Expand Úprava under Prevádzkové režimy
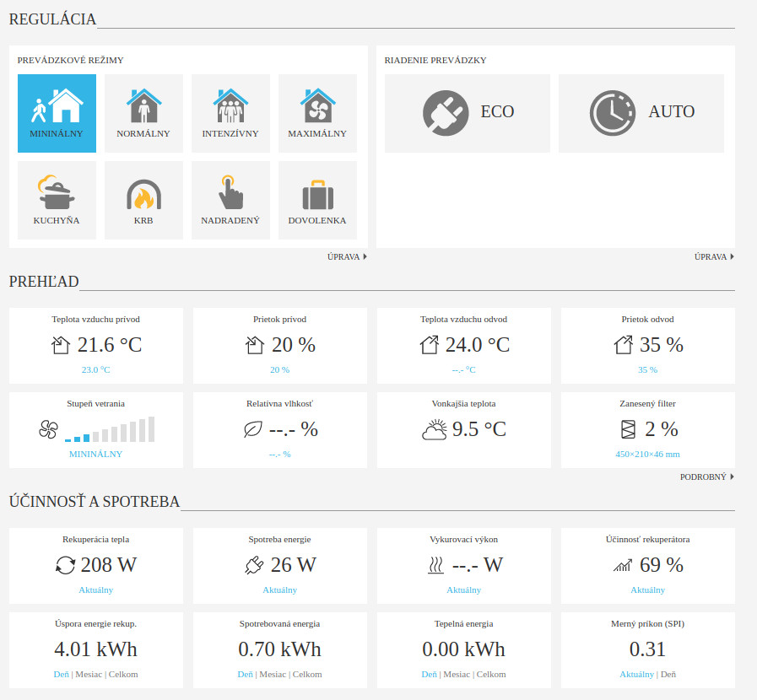This screenshot has height=700, width=757. pyautogui.click(x=347, y=257)
